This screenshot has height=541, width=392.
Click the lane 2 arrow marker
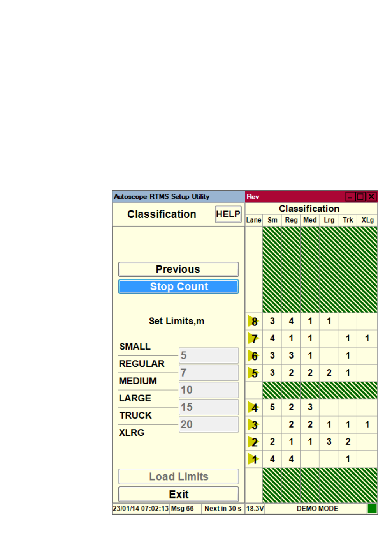tap(253, 442)
